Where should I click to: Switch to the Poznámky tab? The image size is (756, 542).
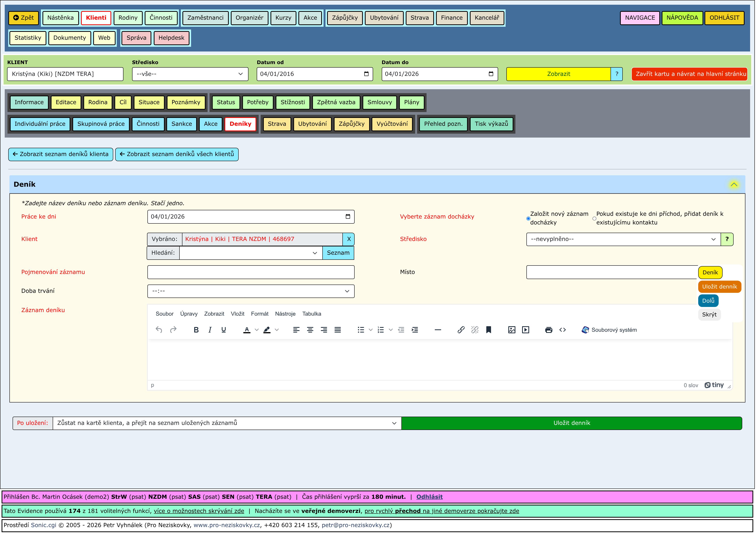click(186, 102)
